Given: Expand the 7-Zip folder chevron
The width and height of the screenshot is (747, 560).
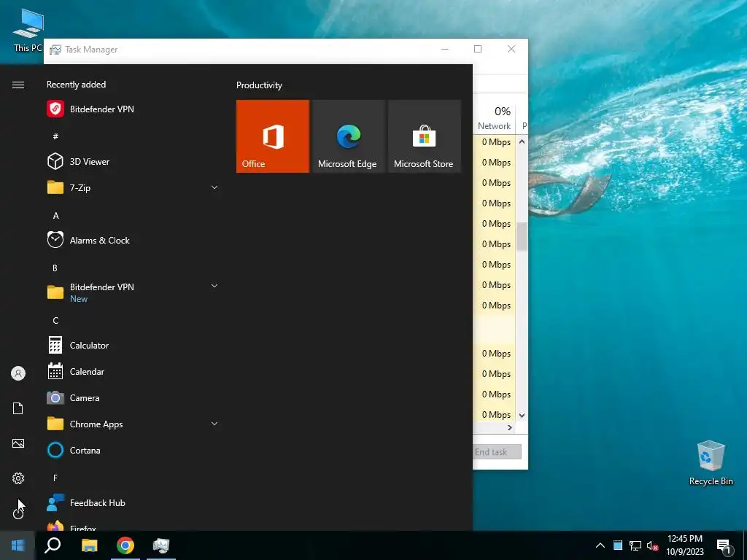Looking at the screenshot, I should pos(214,187).
